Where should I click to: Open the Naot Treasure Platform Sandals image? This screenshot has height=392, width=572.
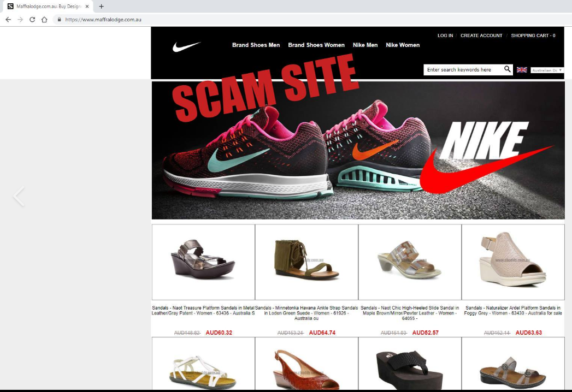click(203, 262)
